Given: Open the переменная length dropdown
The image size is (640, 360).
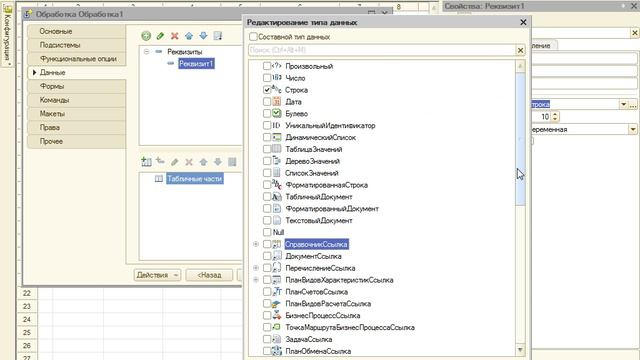Looking at the screenshot, I should (x=633, y=129).
